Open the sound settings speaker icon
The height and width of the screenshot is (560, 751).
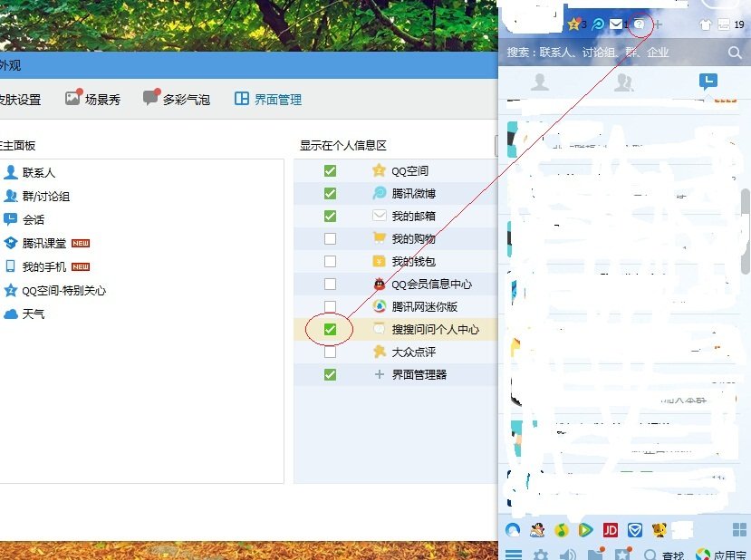click(x=567, y=553)
